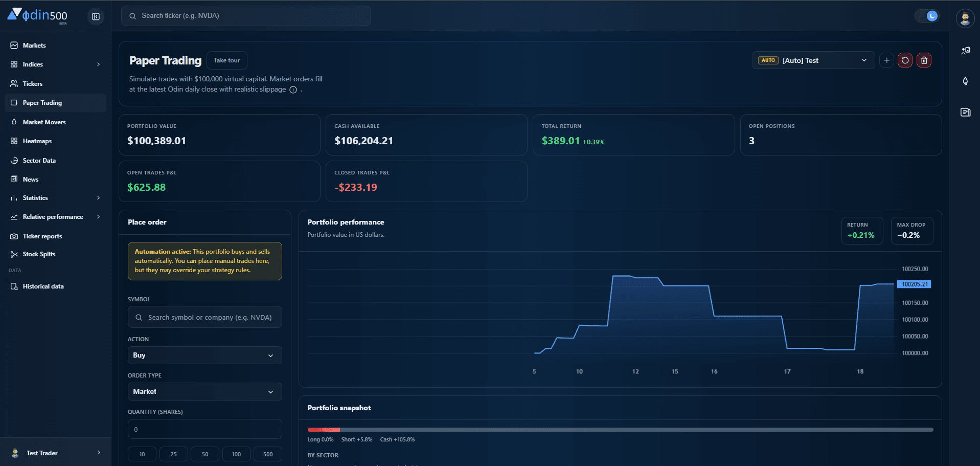Click the Total Return $389.01 figure
980x466 pixels.
[x=560, y=141]
